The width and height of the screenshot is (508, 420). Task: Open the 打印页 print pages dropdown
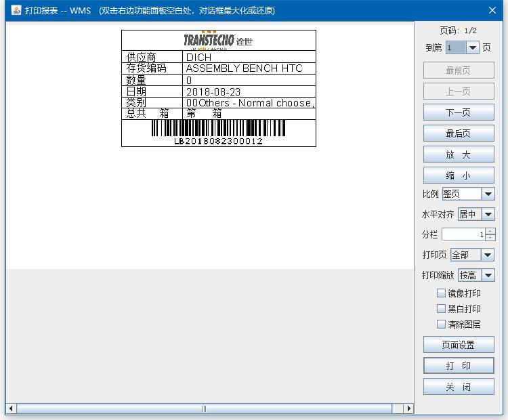tap(488, 255)
